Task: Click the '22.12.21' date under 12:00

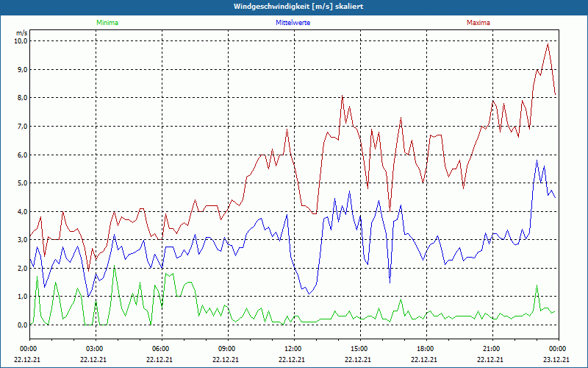Action: [292, 359]
